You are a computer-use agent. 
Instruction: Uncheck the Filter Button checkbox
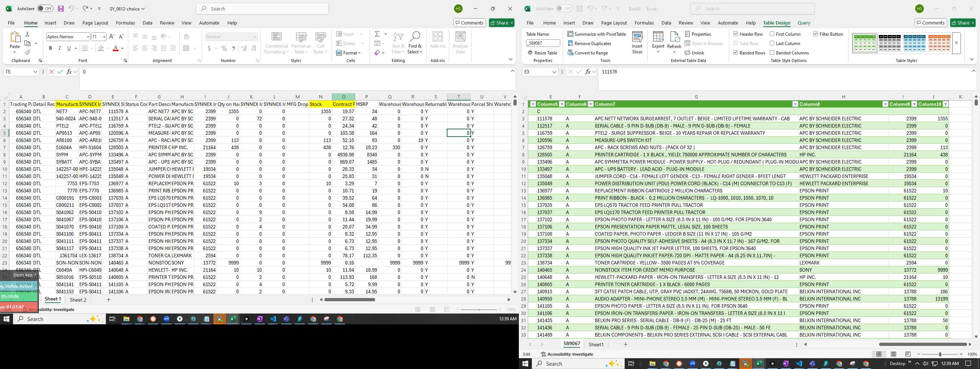[815, 34]
